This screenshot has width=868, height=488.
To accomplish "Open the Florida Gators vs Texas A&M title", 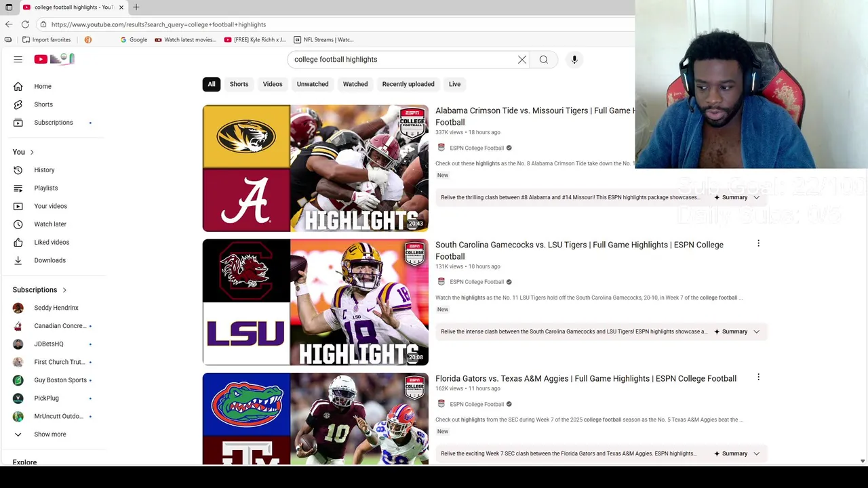I will tap(586, 379).
